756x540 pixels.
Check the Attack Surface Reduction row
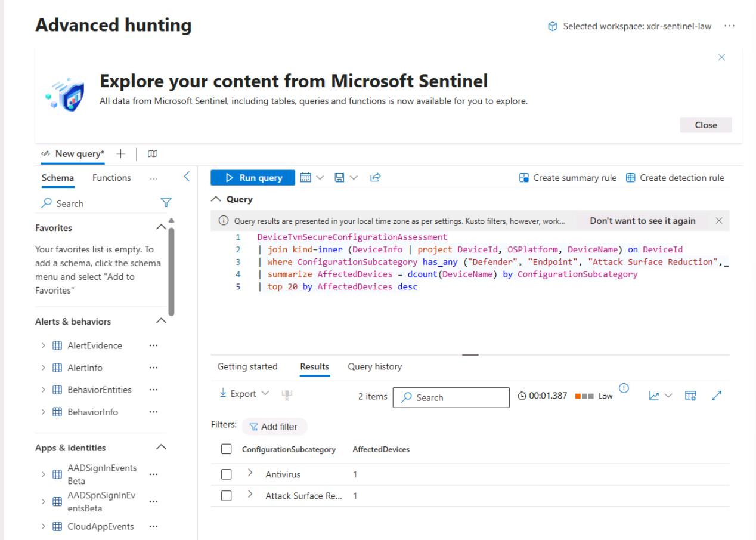pos(226,496)
